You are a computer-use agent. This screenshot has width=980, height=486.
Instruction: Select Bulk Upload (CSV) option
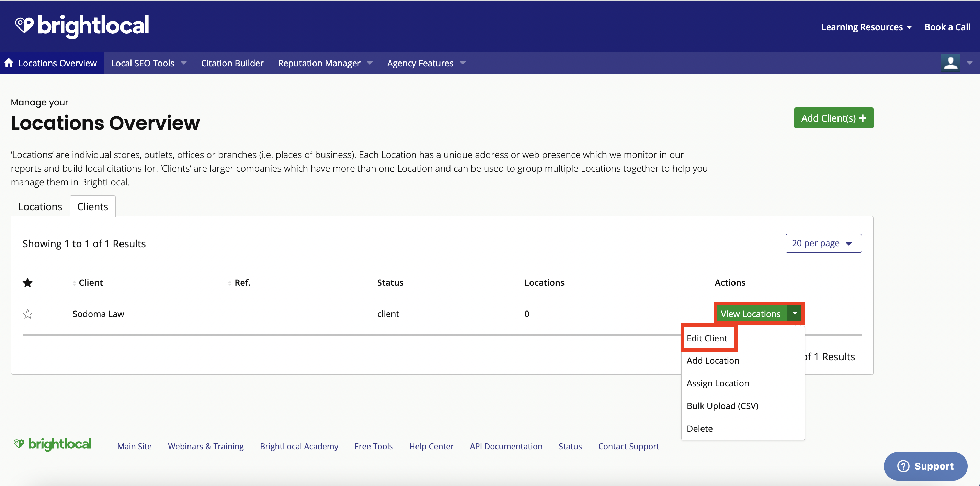pos(722,406)
